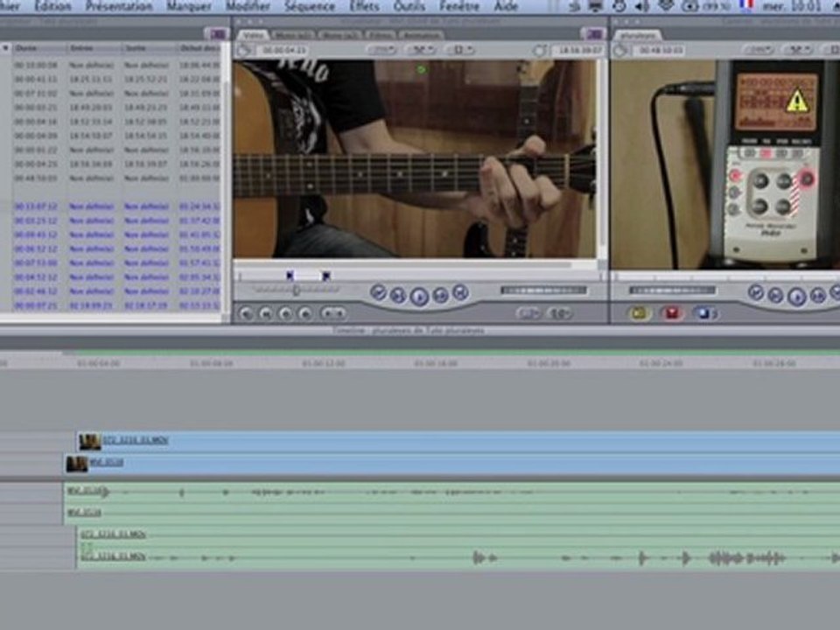
Task: Select the GT2_1216_01.MOV video clip in timeline
Action: coord(458,442)
